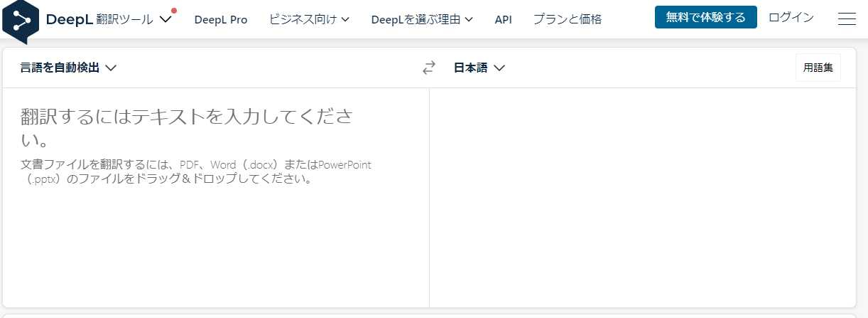This screenshot has height=318, width=868.
Task: Go to DeepL Pro
Action: (x=221, y=20)
